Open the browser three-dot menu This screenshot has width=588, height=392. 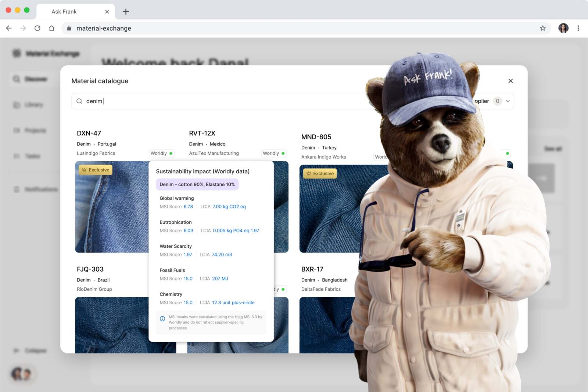click(x=578, y=28)
